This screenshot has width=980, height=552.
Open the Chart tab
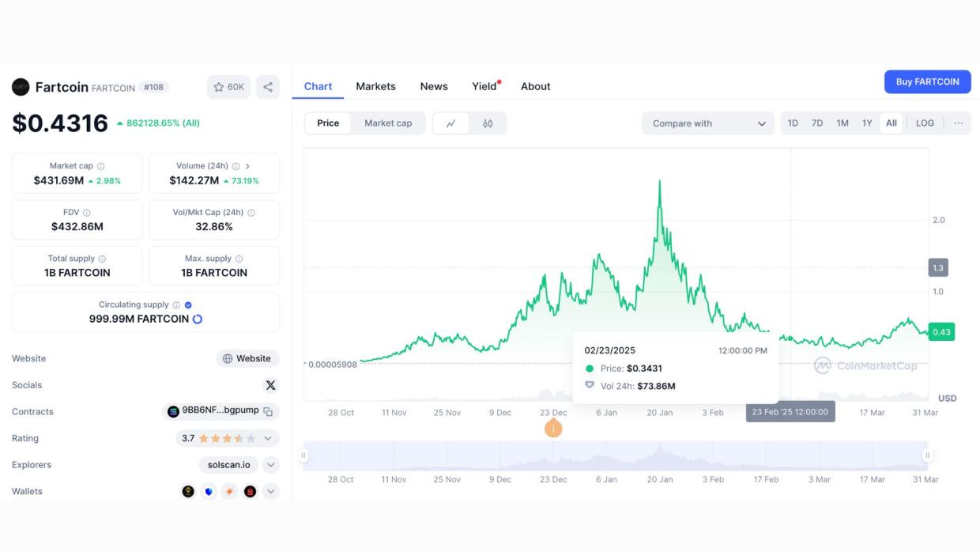tap(318, 86)
